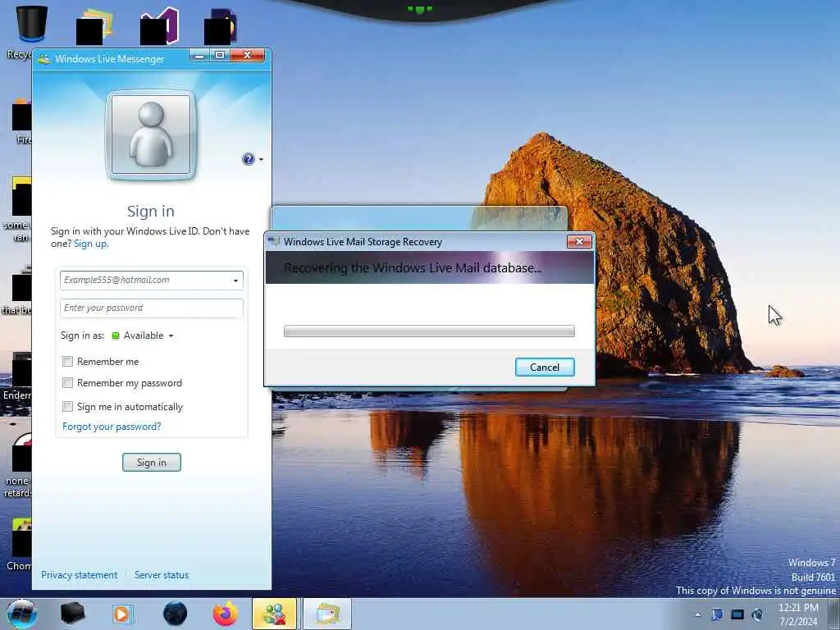This screenshot has width=840, height=630.
Task: Click the Show desktop strip
Action: click(x=834, y=614)
